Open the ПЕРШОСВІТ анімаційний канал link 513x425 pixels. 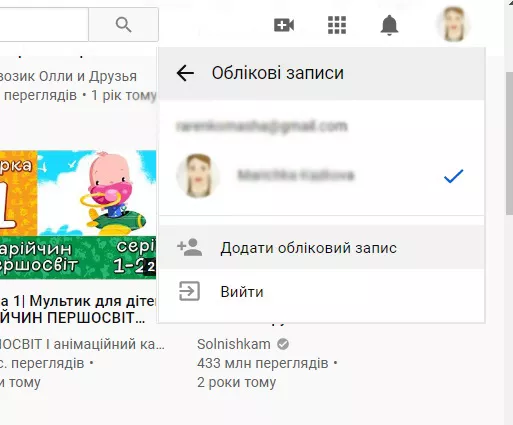[x=82, y=344]
